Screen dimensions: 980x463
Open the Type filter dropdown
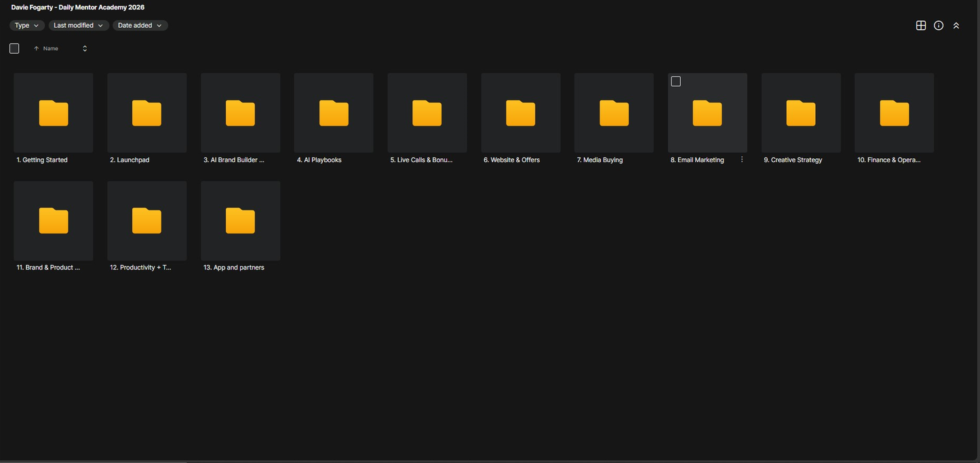click(27, 25)
